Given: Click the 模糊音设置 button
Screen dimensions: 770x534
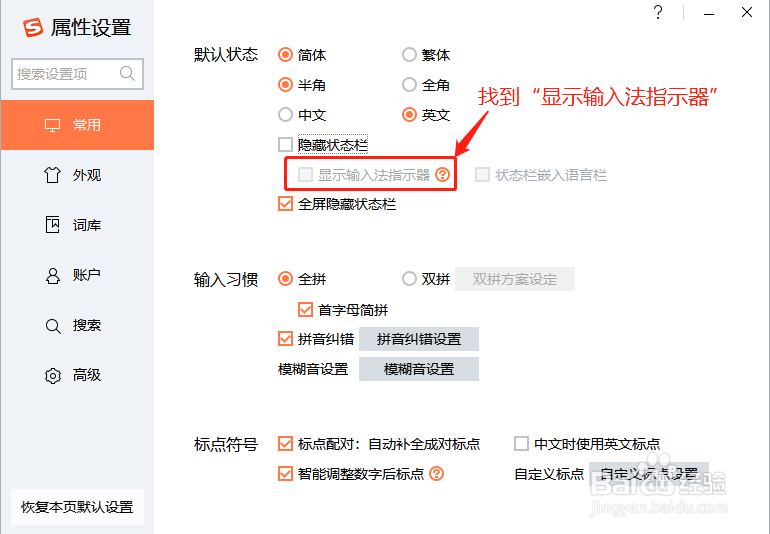Looking at the screenshot, I should tap(419, 369).
